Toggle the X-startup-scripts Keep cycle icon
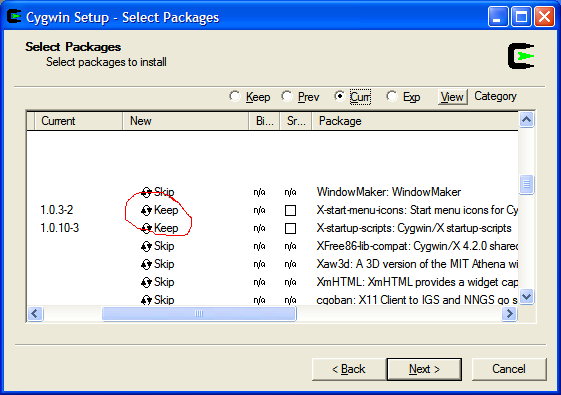The width and height of the screenshot is (561, 395). [146, 228]
